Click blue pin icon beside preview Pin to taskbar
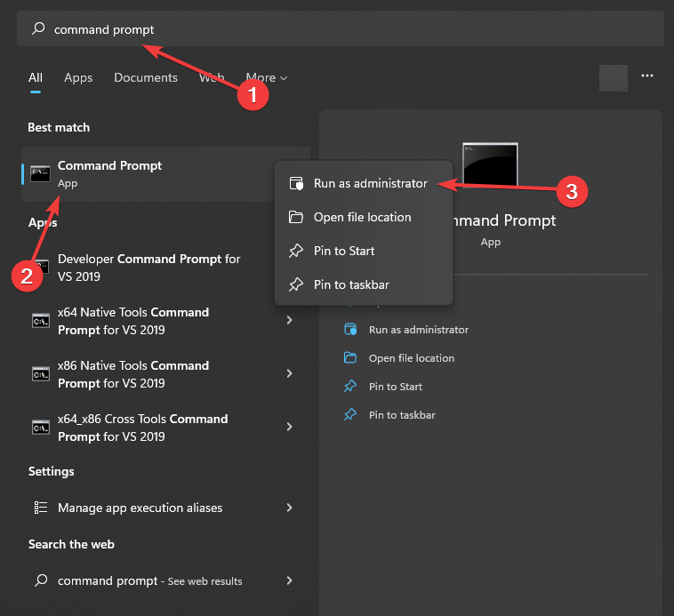 [x=350, y=414]
